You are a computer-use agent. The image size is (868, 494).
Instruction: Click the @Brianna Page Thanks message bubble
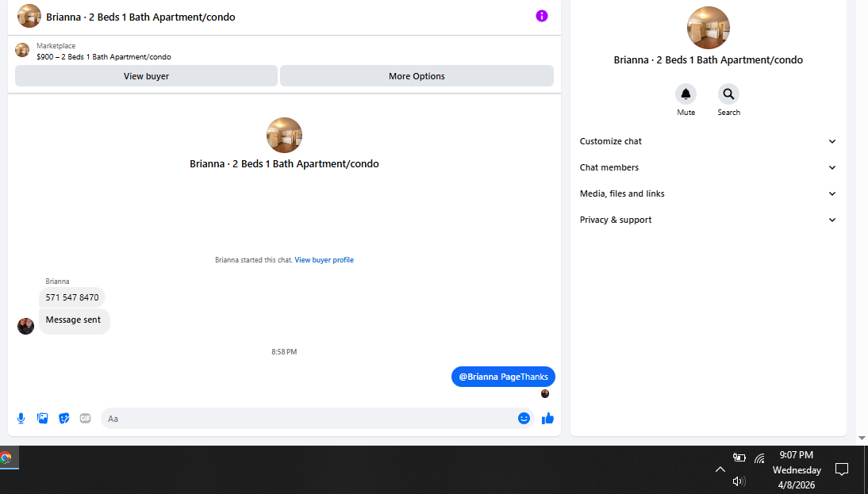tap(503, 376)
